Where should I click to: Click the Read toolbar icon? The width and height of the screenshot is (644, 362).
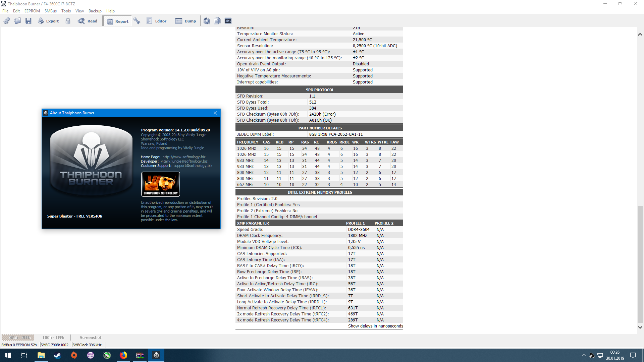(88, 21)
